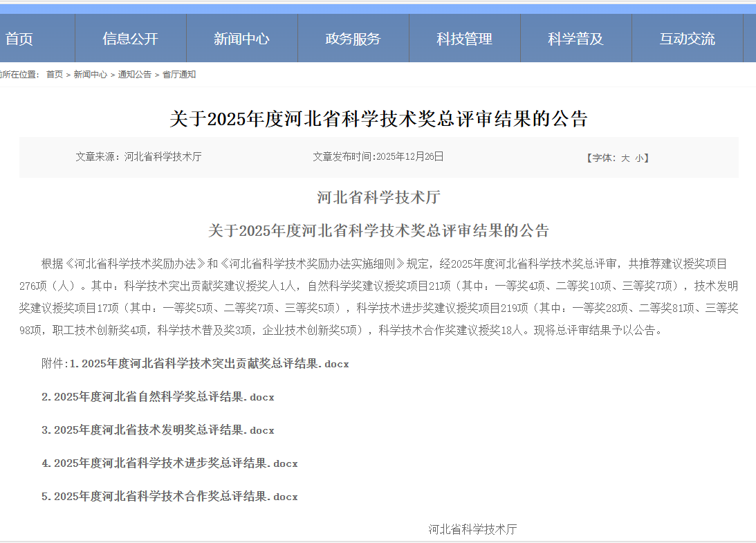This screenshot has height=543, width=756.
Task: Click the 首页 breadcrumb link
Action: [54, 75]
